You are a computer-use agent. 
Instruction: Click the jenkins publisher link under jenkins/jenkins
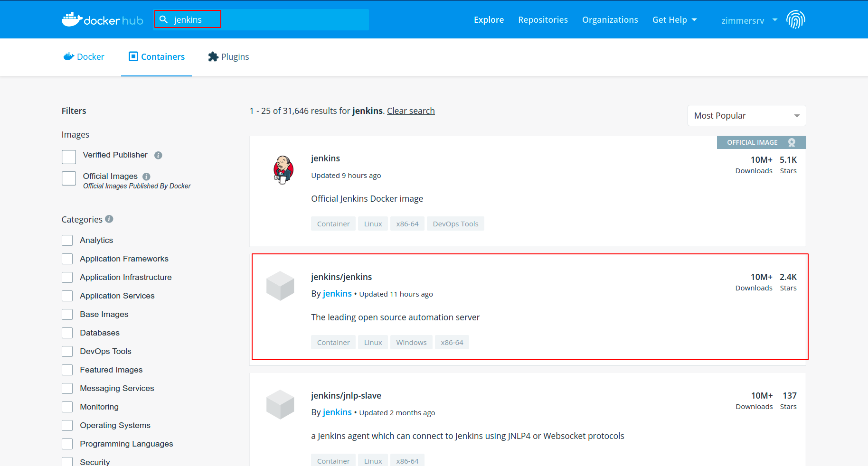pos(337,294)
